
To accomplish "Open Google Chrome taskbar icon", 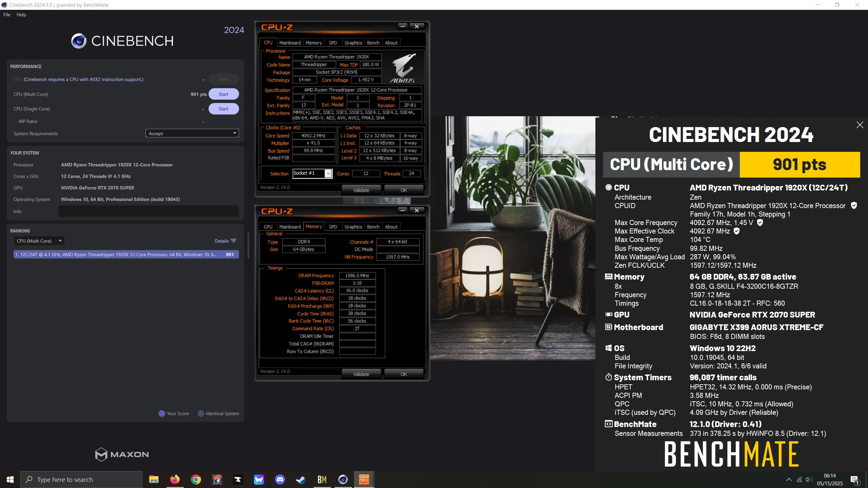I will 196,480.
